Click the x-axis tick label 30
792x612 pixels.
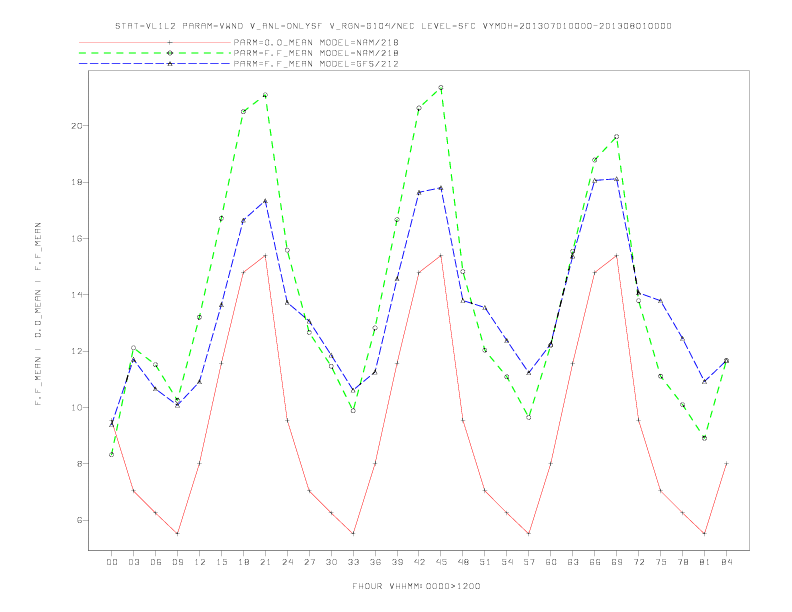click(331, 562)
